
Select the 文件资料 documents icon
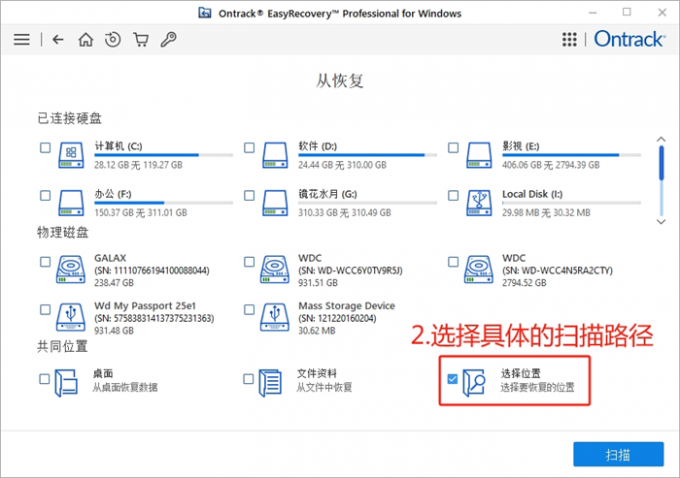click(272, 380)
